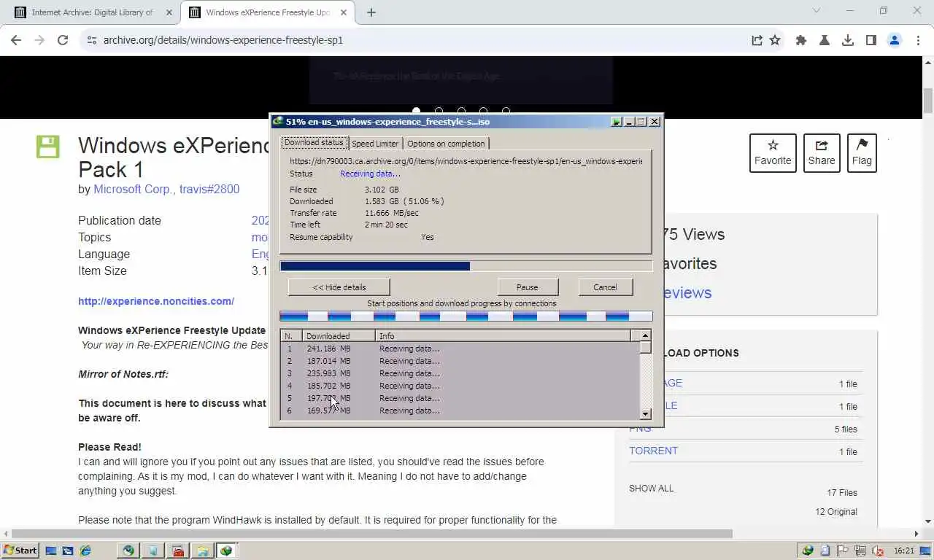Click Switch between windows quick launch icon
934x560 pixels.
point(68,551)
